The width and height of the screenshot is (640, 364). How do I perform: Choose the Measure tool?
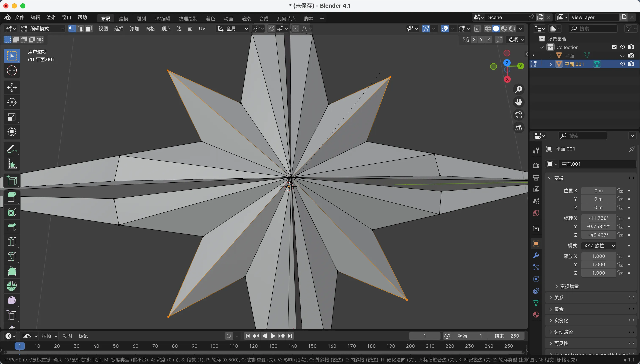click(x=12, y=164)
